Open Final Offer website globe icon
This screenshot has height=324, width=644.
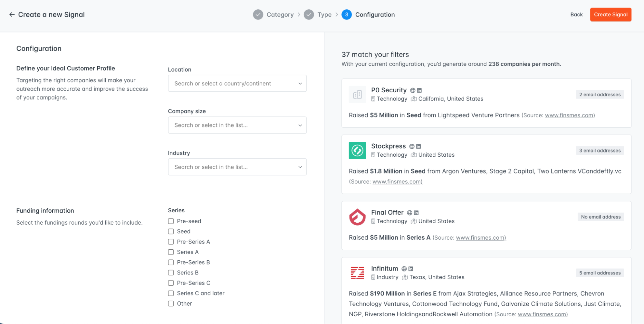409,213
